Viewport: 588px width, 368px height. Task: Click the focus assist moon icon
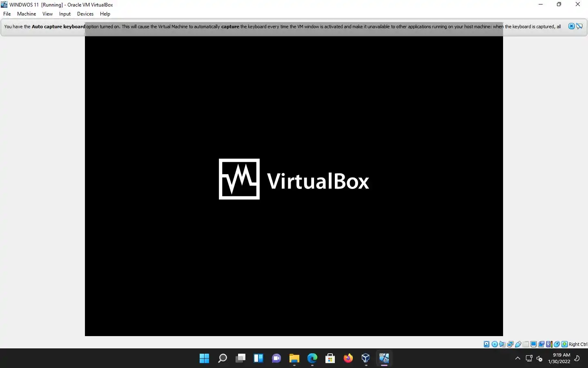pos(577,359)
